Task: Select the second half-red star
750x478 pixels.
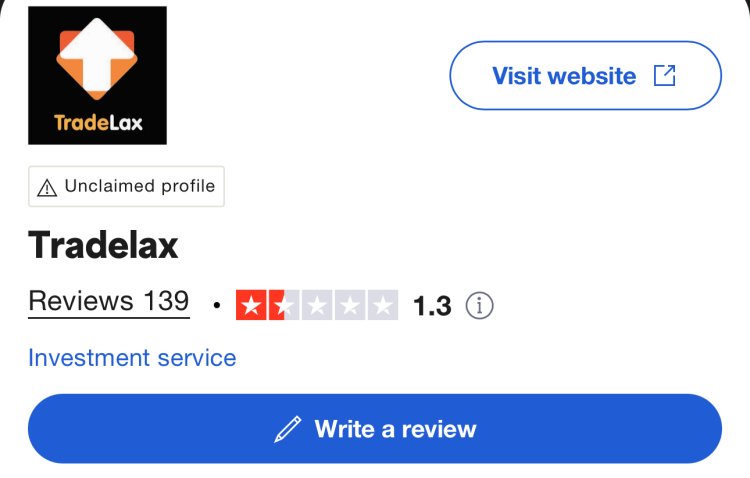Action: tap(284, 305)
